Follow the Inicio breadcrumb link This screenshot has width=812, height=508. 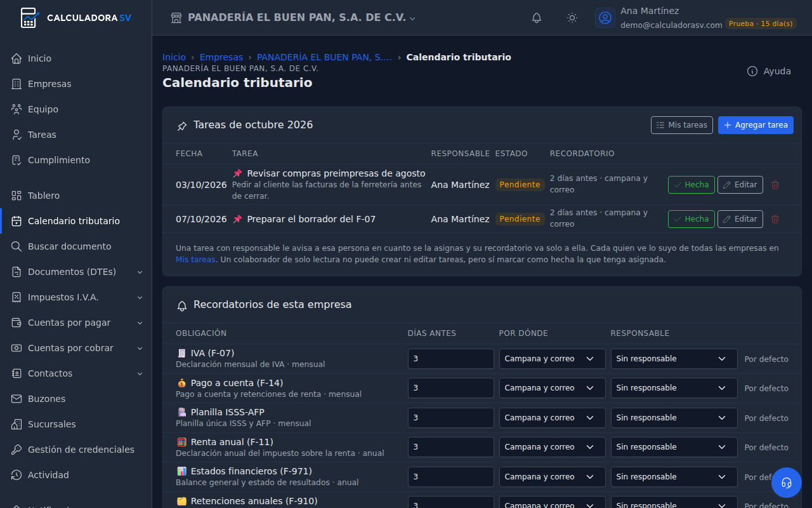[x=174, y=57]
